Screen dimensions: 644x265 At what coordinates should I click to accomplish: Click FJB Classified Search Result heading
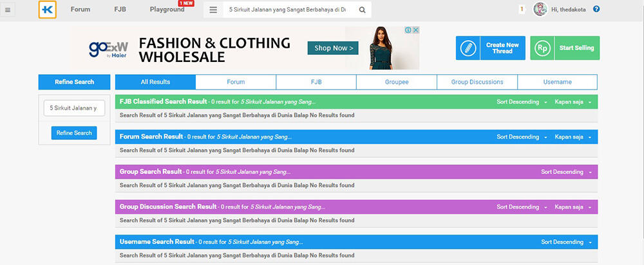coord(163,102)
